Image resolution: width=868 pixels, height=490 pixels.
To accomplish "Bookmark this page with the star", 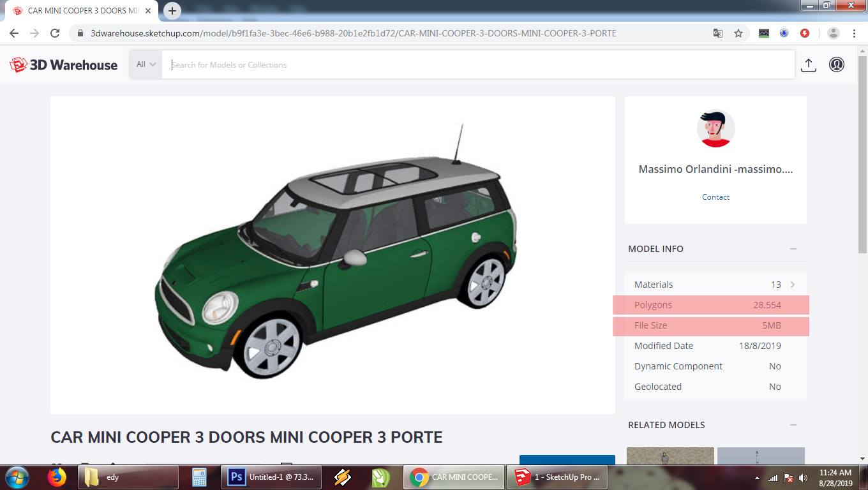I will click(x=738, y=33).
